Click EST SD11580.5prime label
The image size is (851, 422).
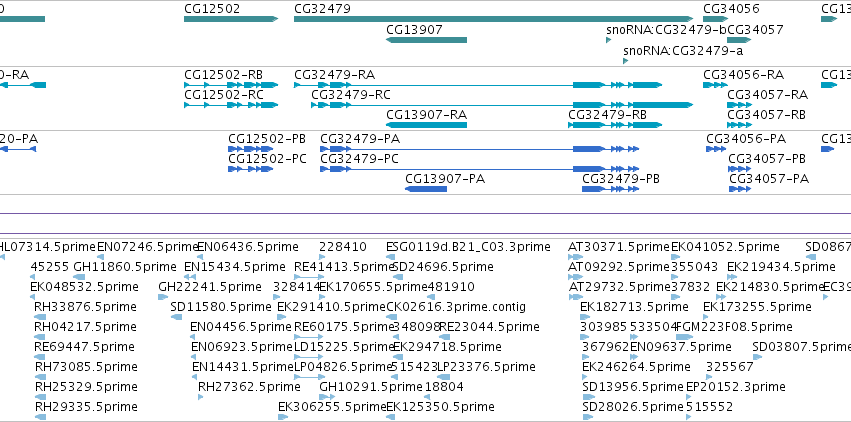click(221, 307)
